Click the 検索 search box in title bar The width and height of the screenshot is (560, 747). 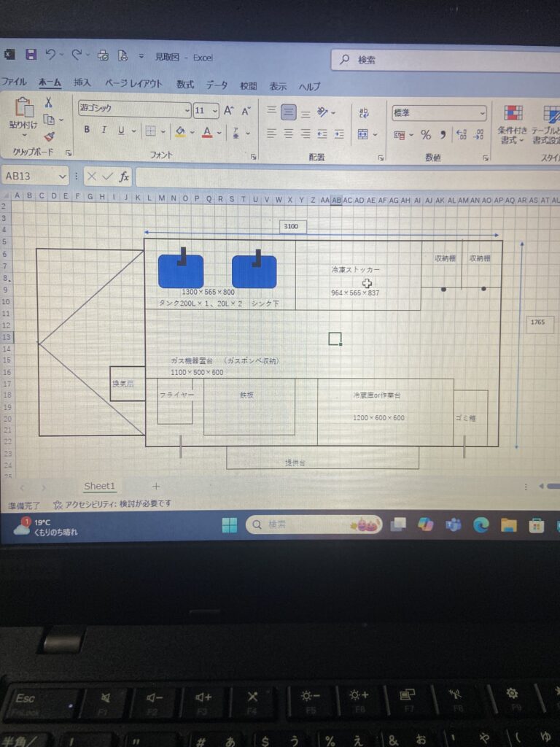click(x=446, y=60)
